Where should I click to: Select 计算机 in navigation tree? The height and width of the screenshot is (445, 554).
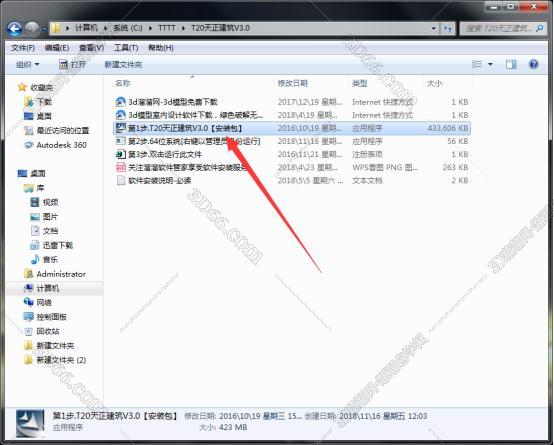(x=48, y=288)
